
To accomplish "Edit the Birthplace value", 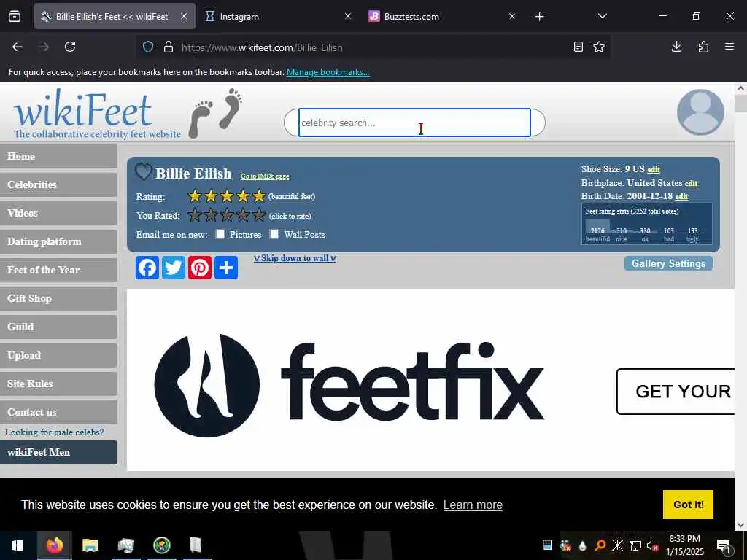I will [x=692, y=183].
